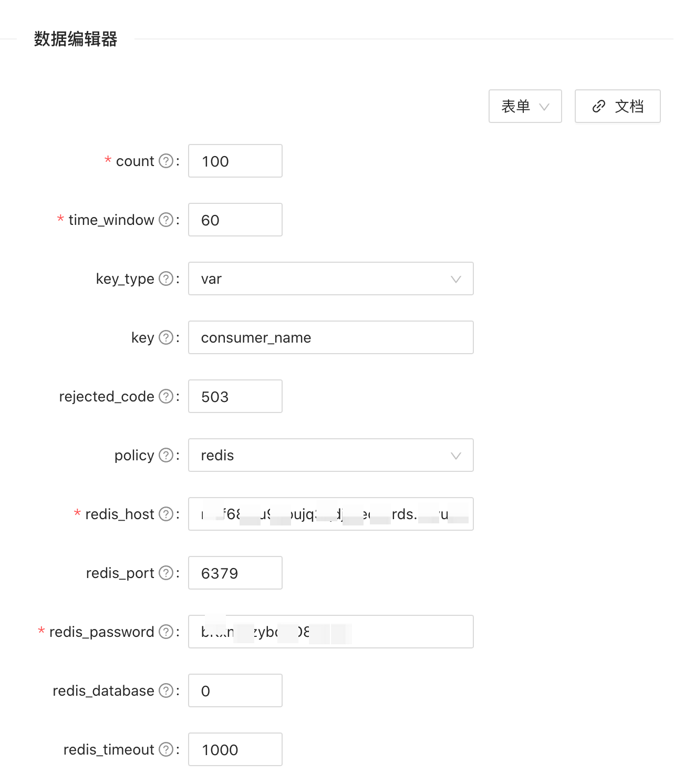684x784 pixels.
Task: Select the count input showing 100
Action: [235, 161]
